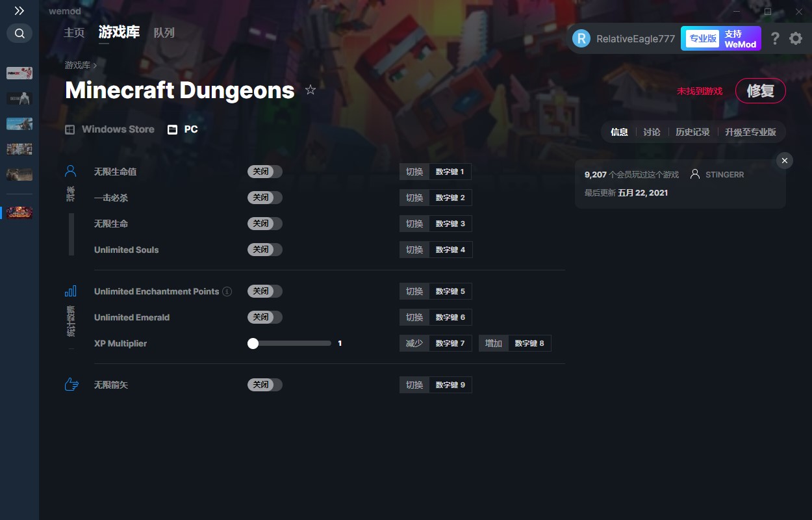The height and width of the screenshot is (520, 812).
Task: Click 切换 for Unlimited Souls
Action: (x=414, y=250)
